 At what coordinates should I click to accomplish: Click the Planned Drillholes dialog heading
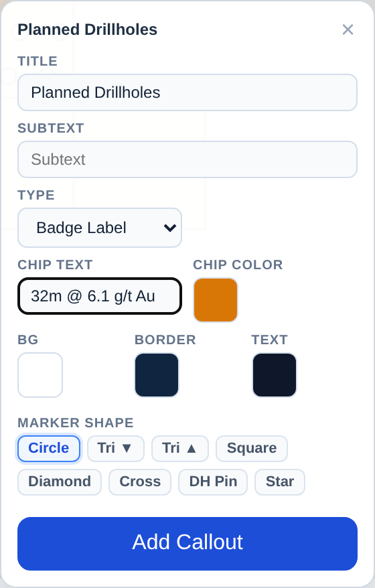[87, 29]
